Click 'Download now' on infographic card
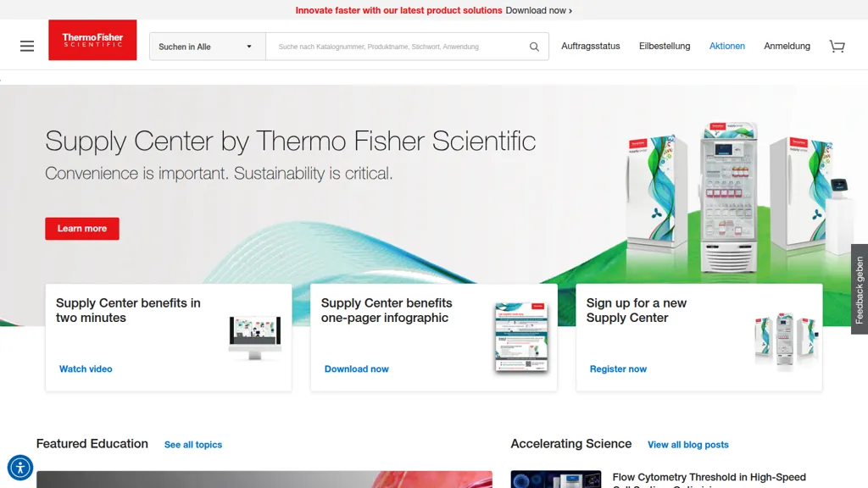This screenshot has width=868, height=488. pyautogui.click(x=357, y=369)
